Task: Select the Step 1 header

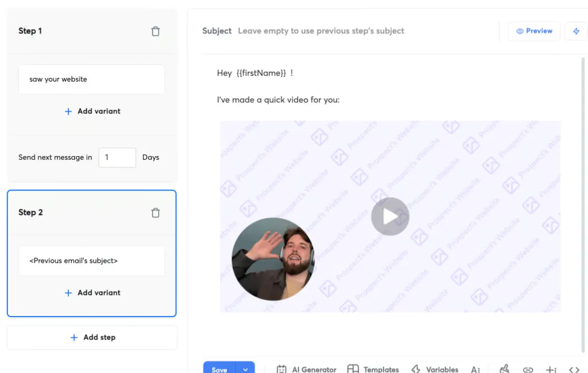Action: pos(30,31)
